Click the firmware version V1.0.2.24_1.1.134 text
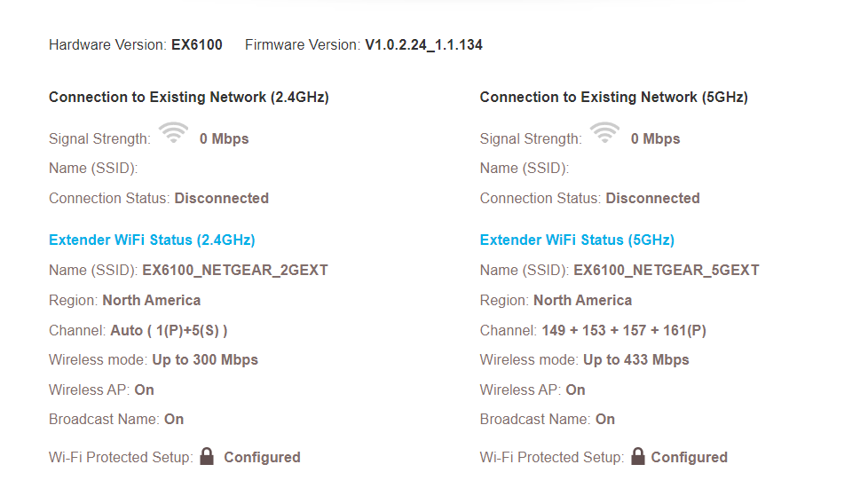 click(x=423, y=45)
